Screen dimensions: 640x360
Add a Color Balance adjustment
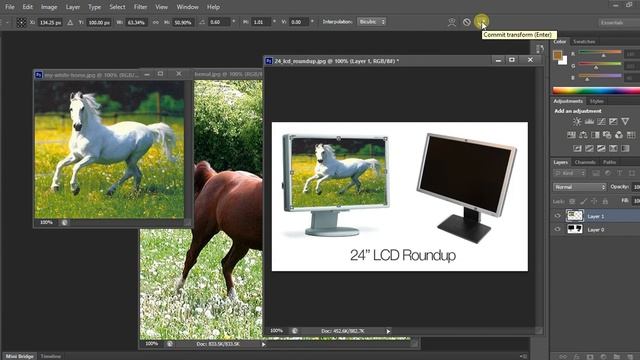(x=583, y=135)
